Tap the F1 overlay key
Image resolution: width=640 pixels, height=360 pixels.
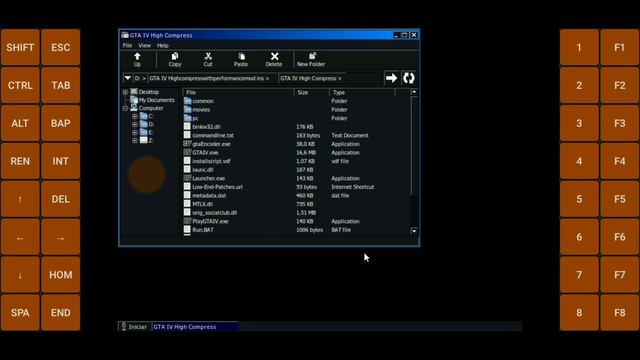[620, 47]
